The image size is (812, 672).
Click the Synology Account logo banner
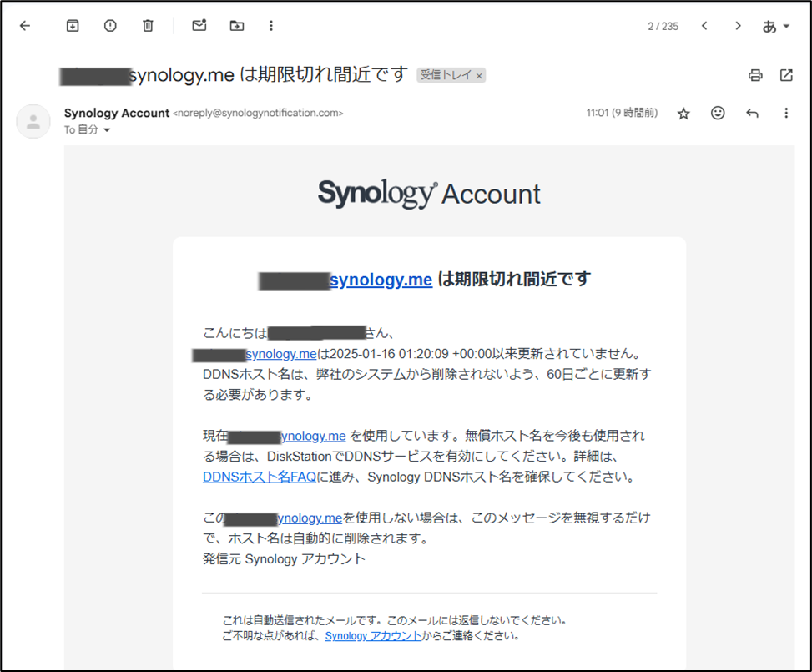click(429, 194)
